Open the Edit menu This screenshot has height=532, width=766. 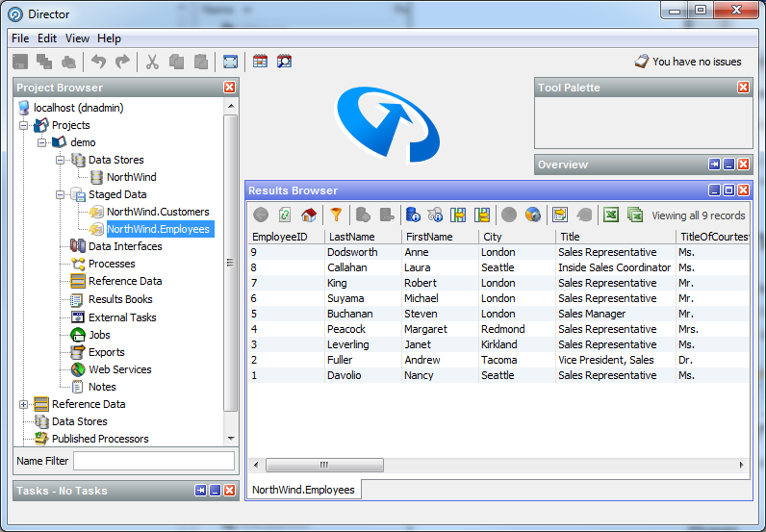click(x=47, y=38)
